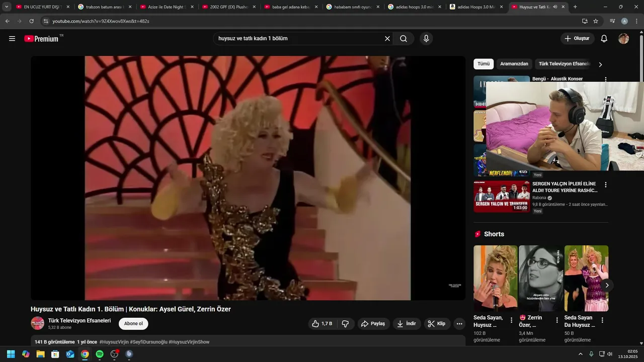Show next Shorts with the arrow
The image size is (644, 362).
pyautogui.click(x=607, y=285)
